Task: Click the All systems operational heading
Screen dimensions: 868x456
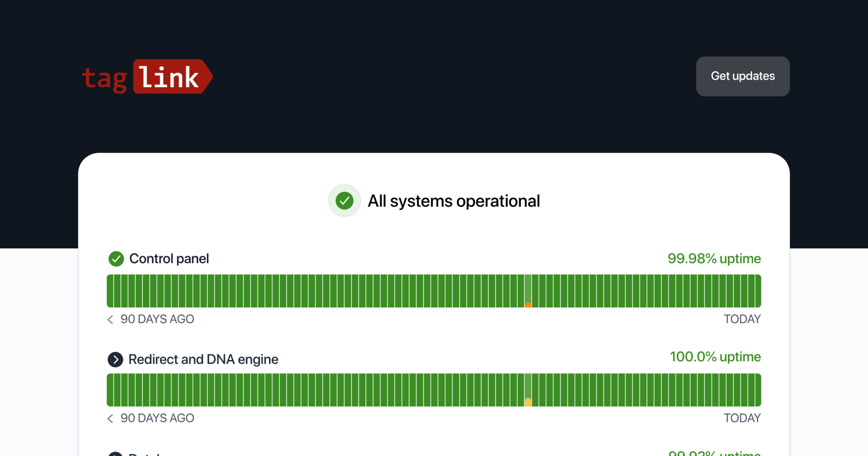Action: 454,201
